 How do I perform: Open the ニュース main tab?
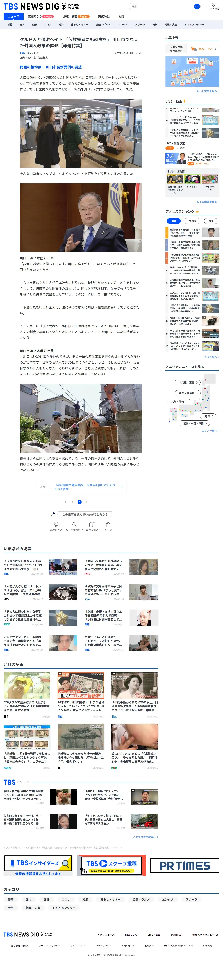13,17
